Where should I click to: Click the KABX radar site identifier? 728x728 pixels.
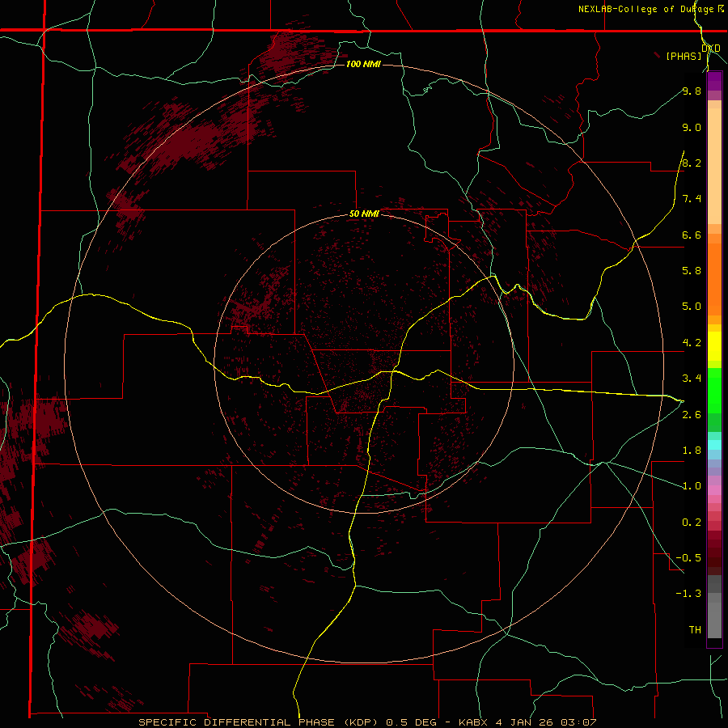(472, 722)
